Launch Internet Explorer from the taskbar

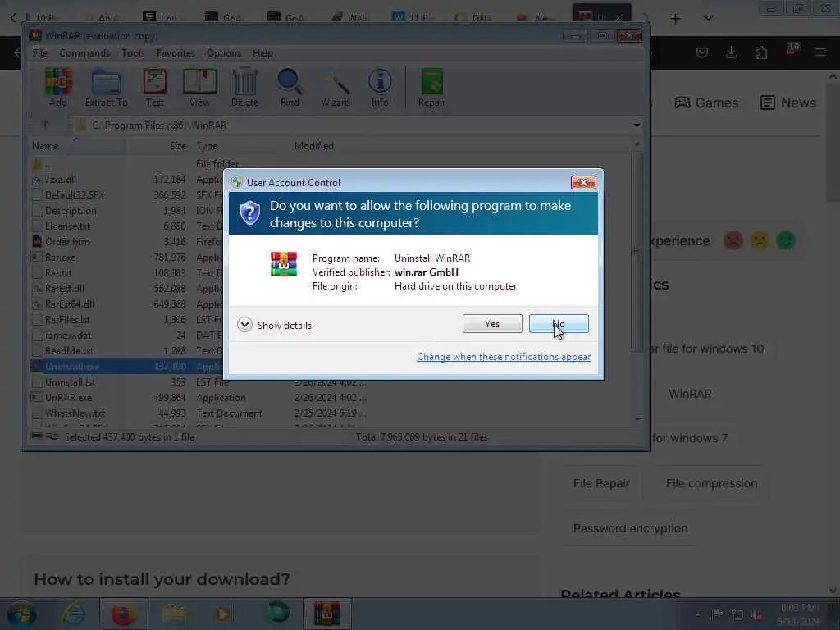(73, 614)
